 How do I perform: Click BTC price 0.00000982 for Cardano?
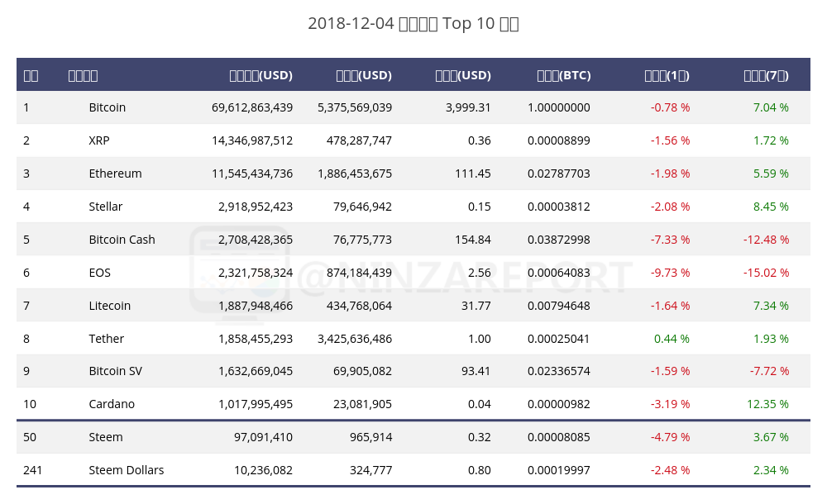click(558, 404)
